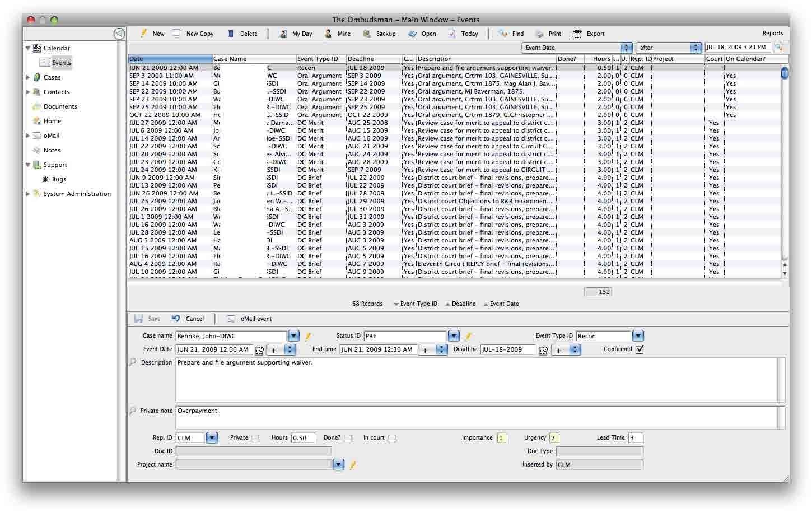The height and width of the screenshot is (513, 812).
Task: Click the End time stepper control
Action: [x=433, y=350]
